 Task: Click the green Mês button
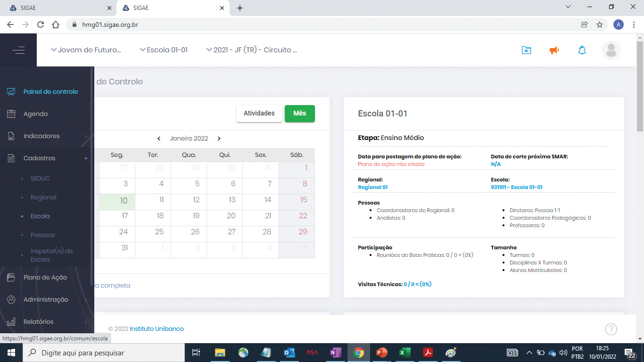300,114
